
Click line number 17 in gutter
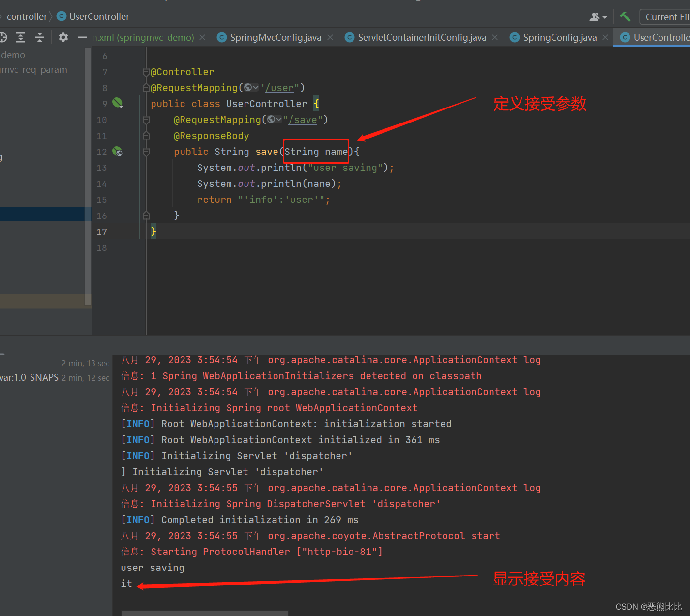coord(101,231)
